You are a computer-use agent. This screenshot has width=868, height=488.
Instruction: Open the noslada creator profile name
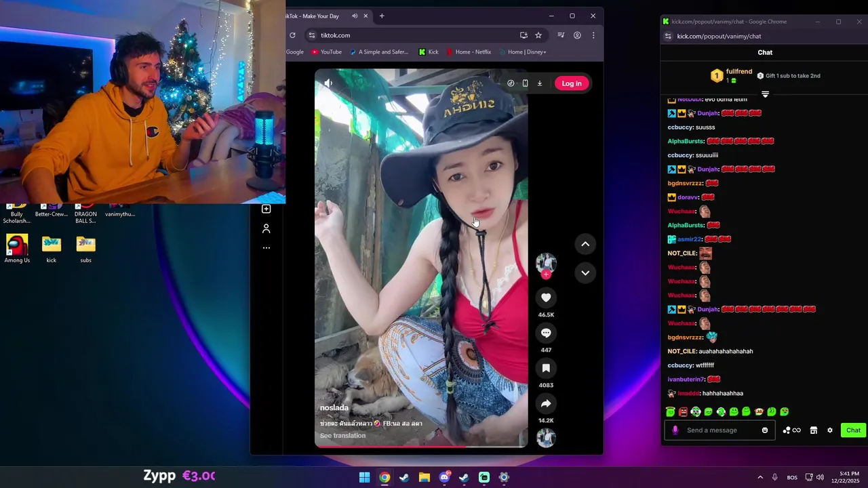(334, 407)
